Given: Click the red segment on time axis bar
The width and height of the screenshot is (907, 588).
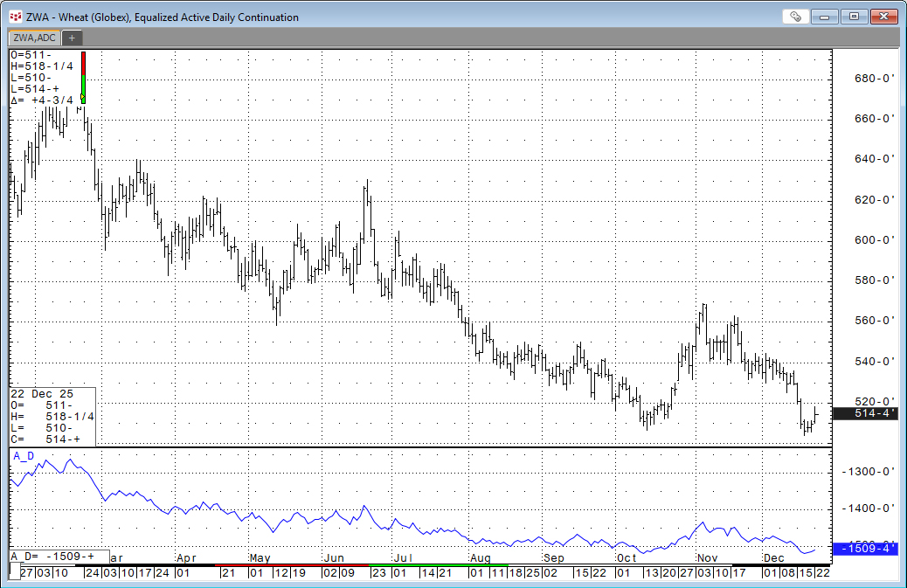Looking at the screenshot, I should click(288, 565).
